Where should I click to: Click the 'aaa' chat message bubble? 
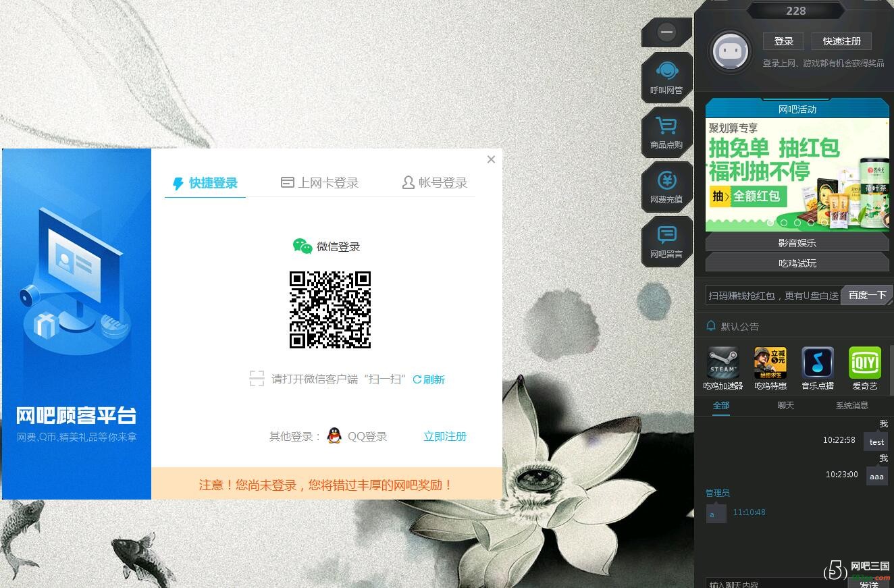pyautogui.click(x=876, y=476)
